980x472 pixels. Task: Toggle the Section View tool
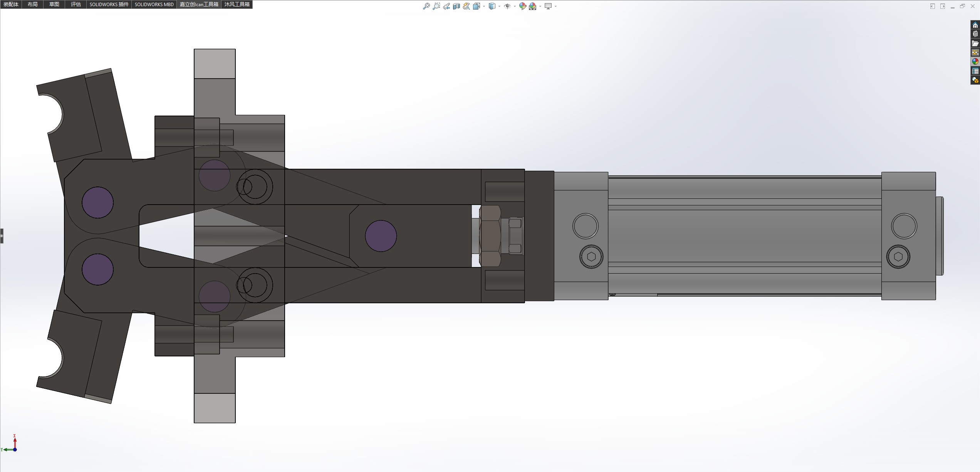(x=456, y=6)
